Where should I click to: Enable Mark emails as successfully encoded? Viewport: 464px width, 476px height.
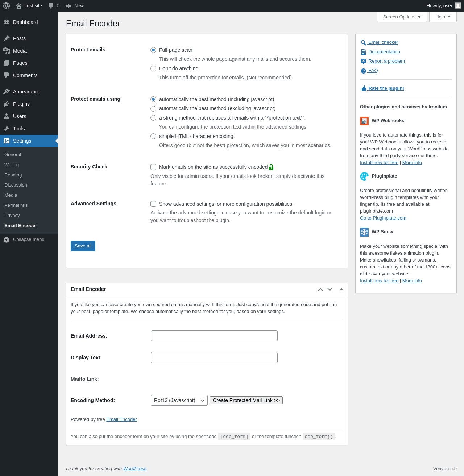tap(153, 167)
